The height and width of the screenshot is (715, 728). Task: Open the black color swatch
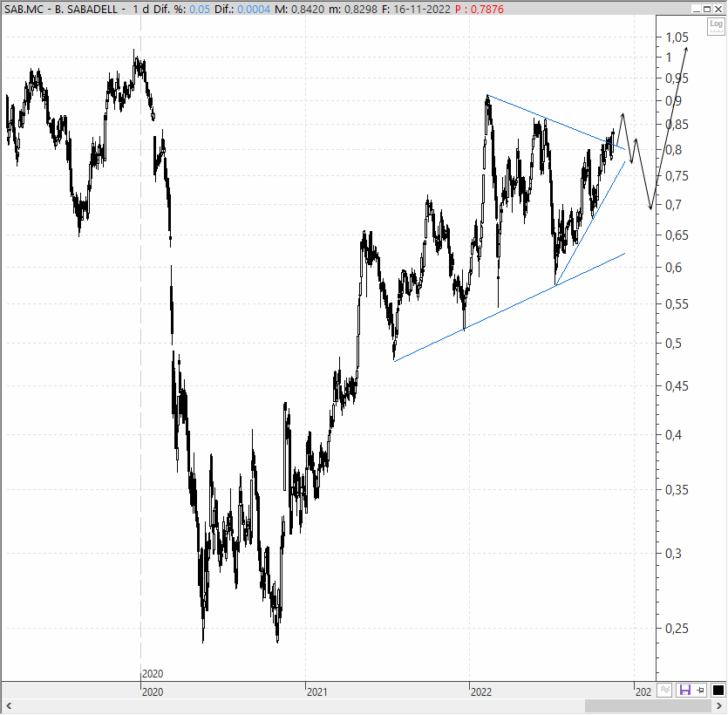point(718,690)
